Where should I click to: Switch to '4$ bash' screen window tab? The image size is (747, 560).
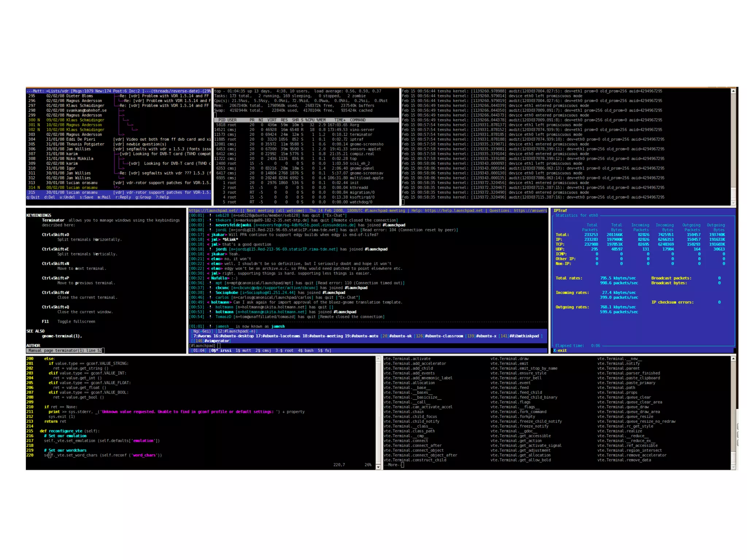(x=305, y=351)
